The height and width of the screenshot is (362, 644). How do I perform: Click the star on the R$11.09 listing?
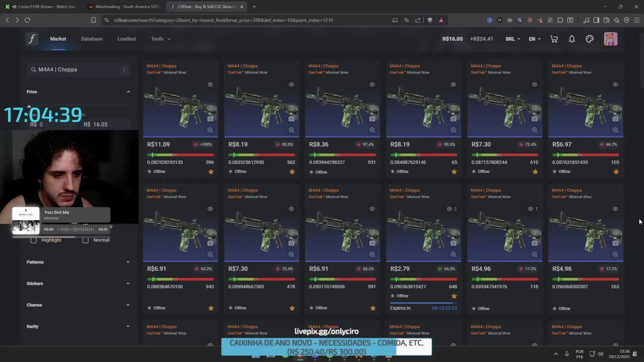pyautogui.click(x=211, y=171)
